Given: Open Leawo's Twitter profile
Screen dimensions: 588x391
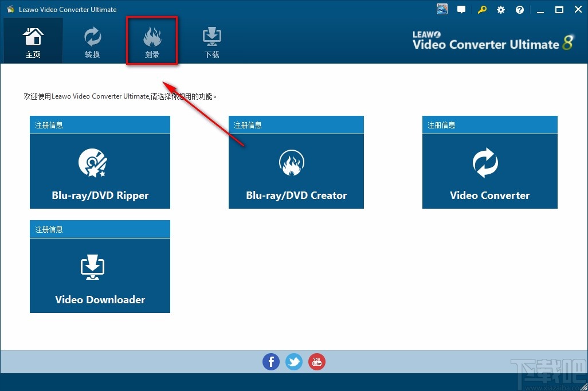Looking at the screenshot, I should (x=293, y=361).
